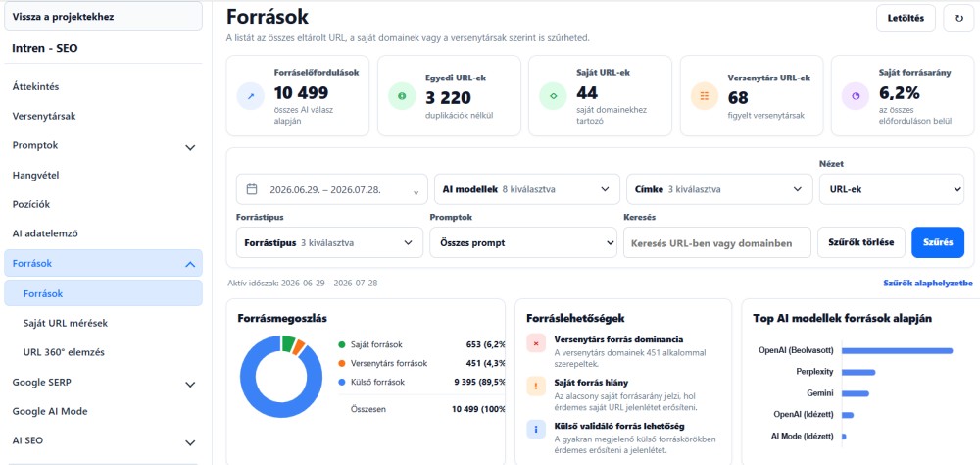Click Szűrők törlése button
Viewport: 980px width, 465px height.
(x=860, y=242)
